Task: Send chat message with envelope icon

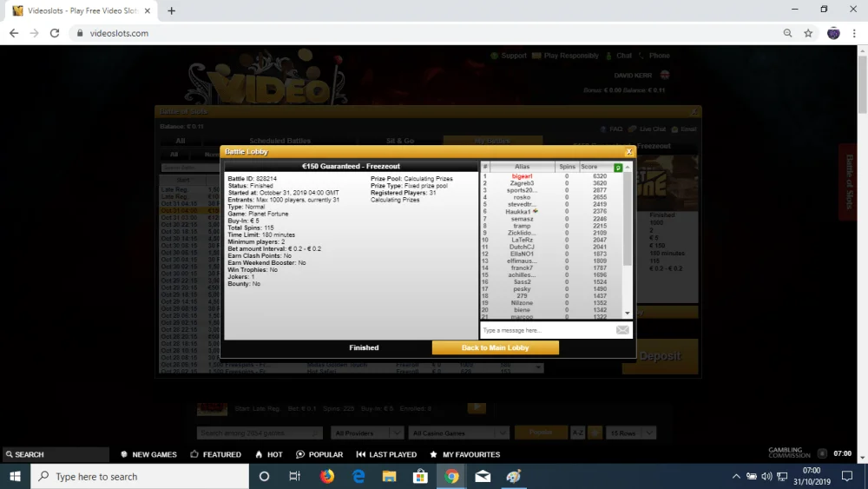Action: tap(622, 330)
